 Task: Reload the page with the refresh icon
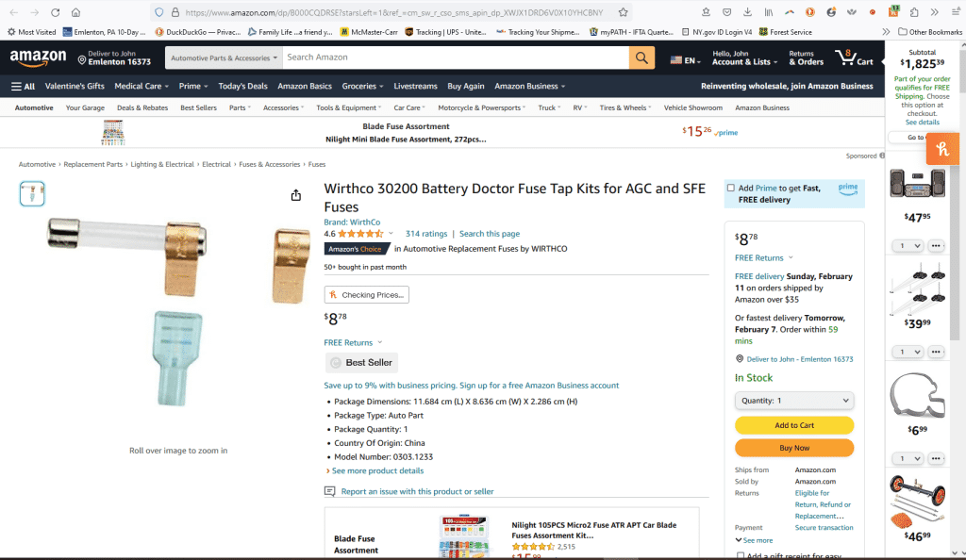[55, 12]
